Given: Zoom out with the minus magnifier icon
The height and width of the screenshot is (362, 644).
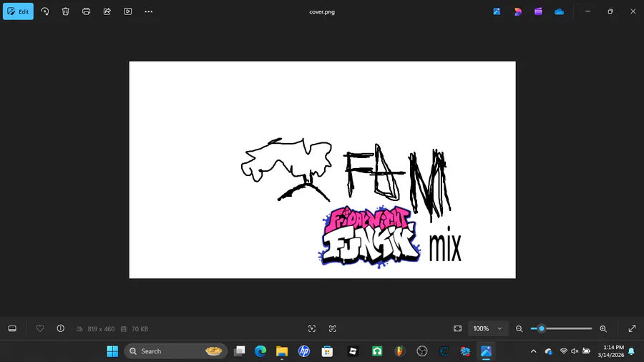Looking at the screenshot, I should point(519,329).
